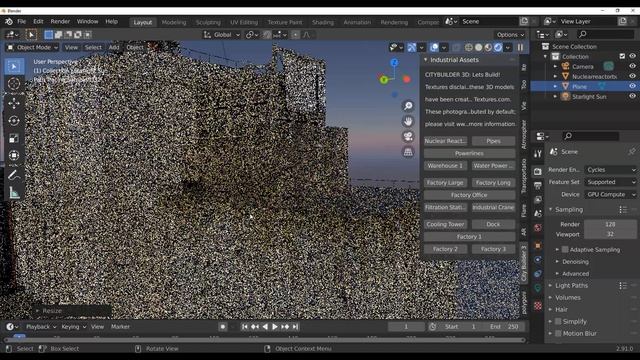640x360 pixels.
Task: Open the Render properties tab icon
Action: (x=538, y=172)
